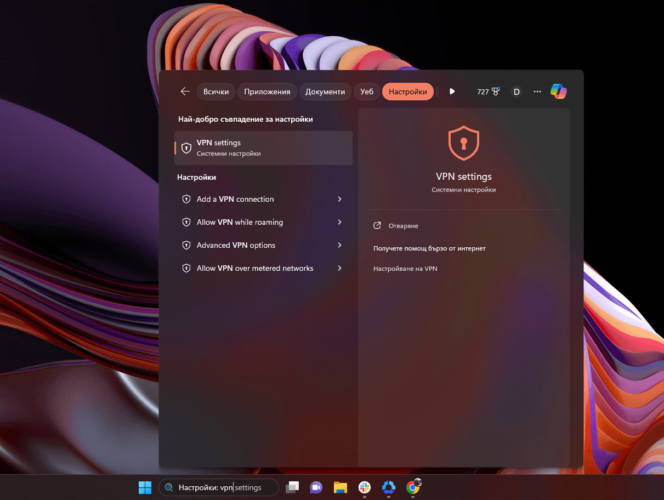Open Slack from the taskbar

(364, 487)
